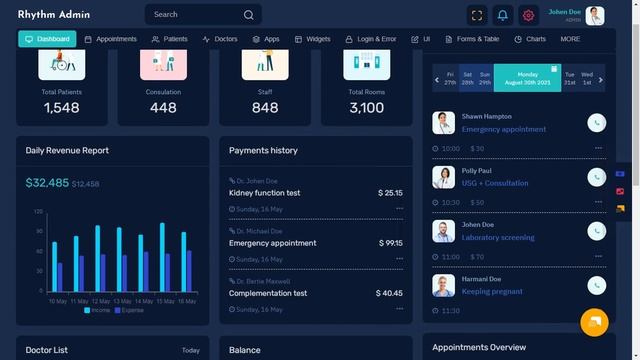This screenshot has width=640, height=360.
Task: Click red side panel icon
Action: (620, 191)
